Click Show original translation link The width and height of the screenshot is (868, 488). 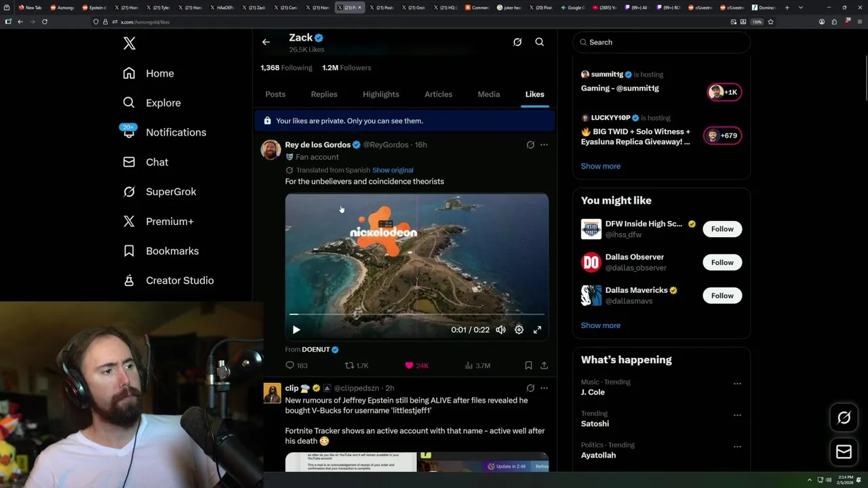click(x=393, y=170)
